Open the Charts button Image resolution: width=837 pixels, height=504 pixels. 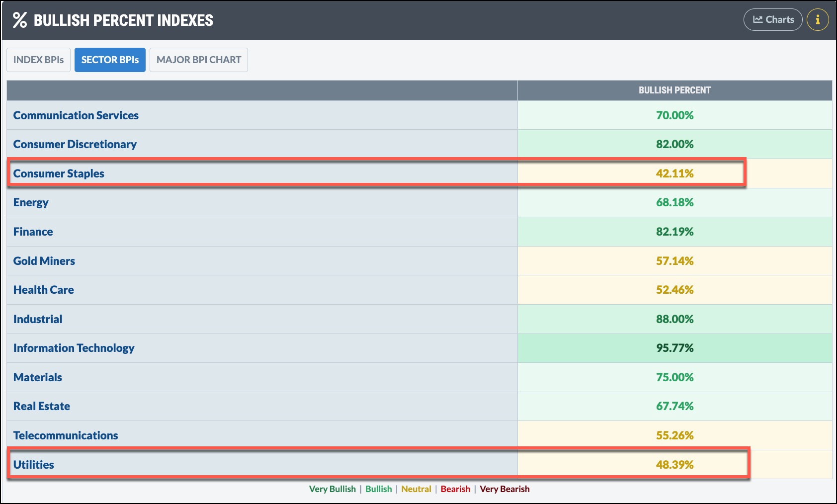coord(773,20)
